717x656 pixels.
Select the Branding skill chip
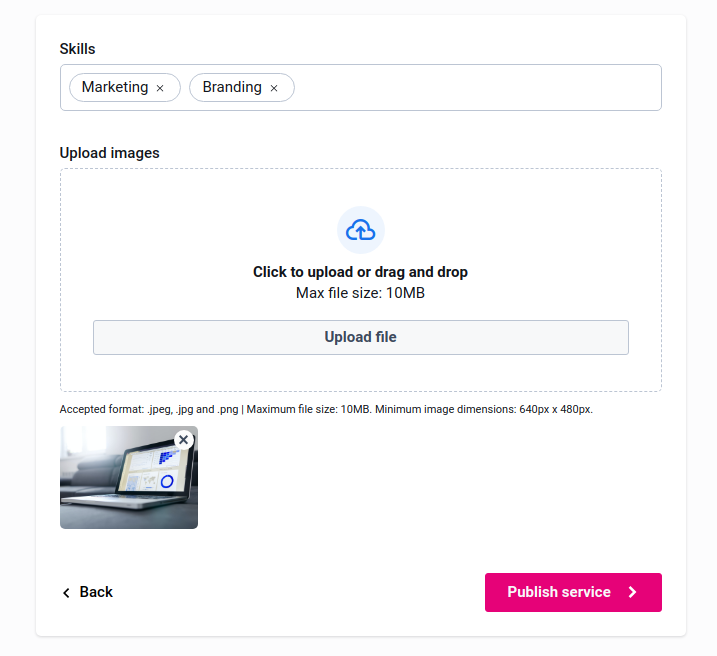231,87
